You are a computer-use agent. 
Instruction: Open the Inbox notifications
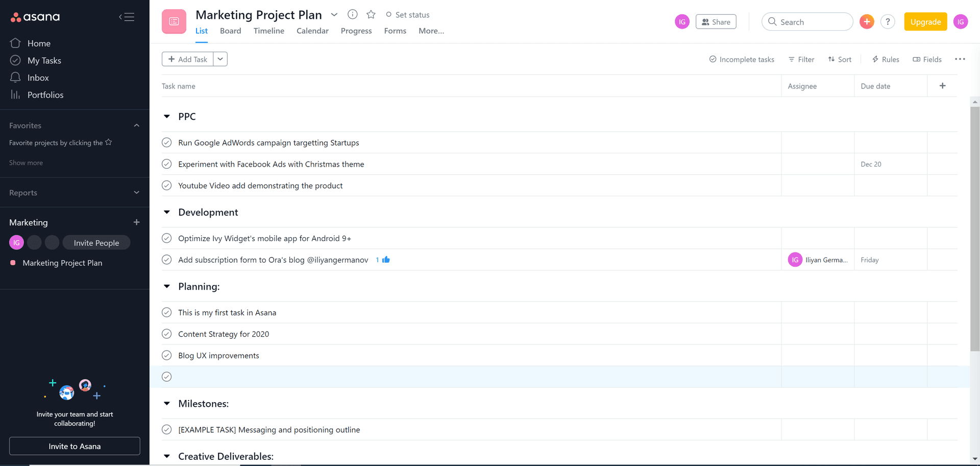38,77
